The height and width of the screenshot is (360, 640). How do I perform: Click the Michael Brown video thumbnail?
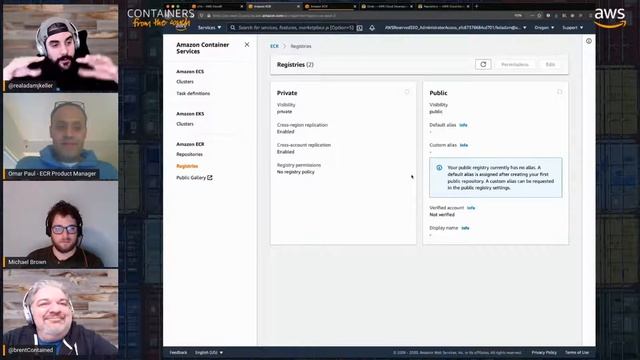pos(60,224)
